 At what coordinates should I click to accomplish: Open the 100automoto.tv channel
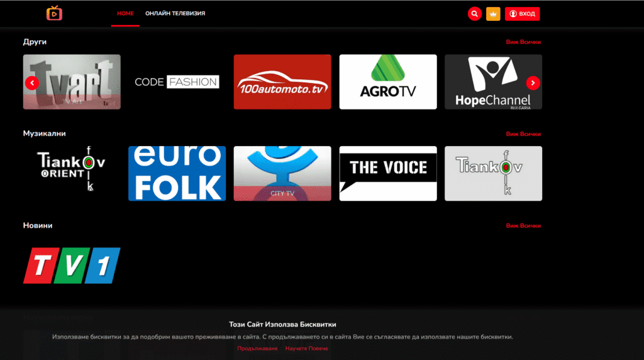282,82
